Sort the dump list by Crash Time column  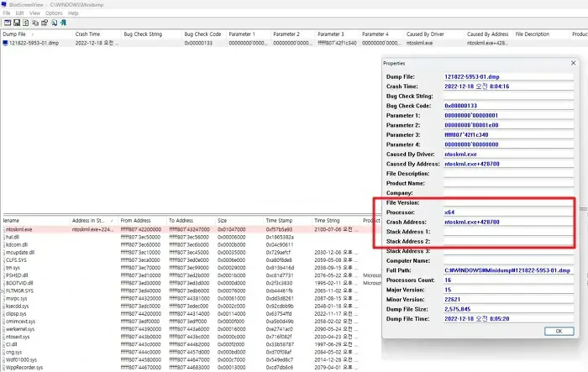(87, 34)
